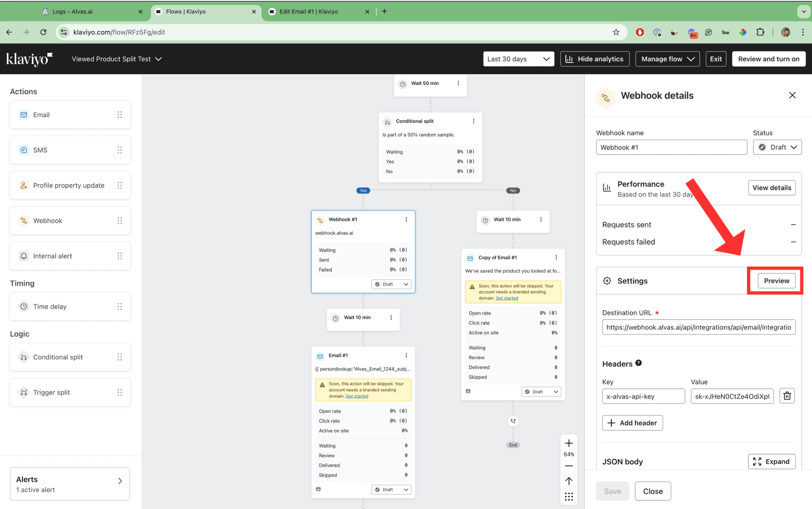Open the Email #1 node options menu
This screenshot has width=812, height=509.
click(x=406, y=355)
